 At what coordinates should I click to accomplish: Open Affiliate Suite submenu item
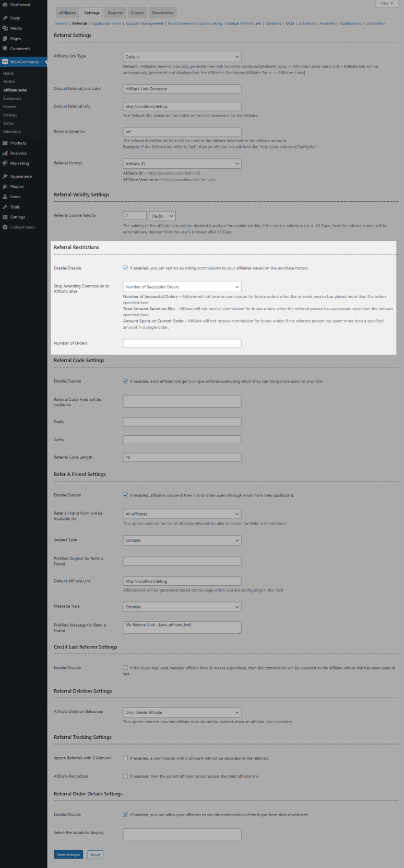click(x=15, y=90)
